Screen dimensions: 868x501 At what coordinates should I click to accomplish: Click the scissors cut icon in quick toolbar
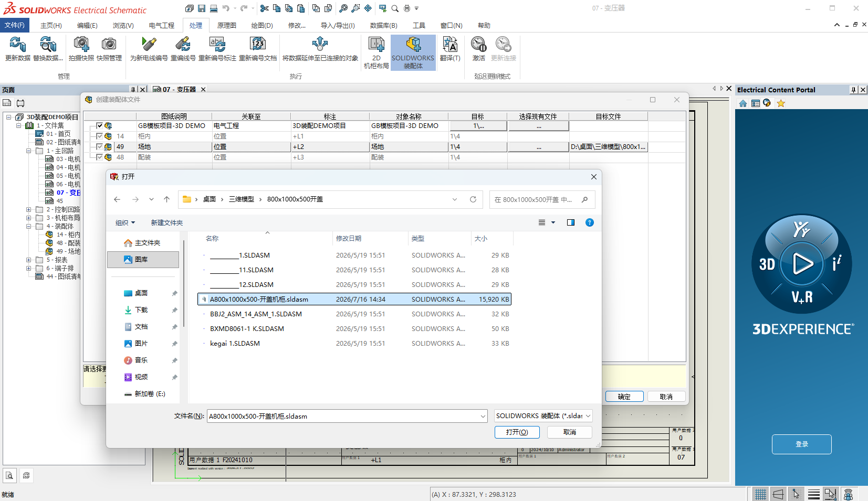pyautogui.click(x=264, y=8)
